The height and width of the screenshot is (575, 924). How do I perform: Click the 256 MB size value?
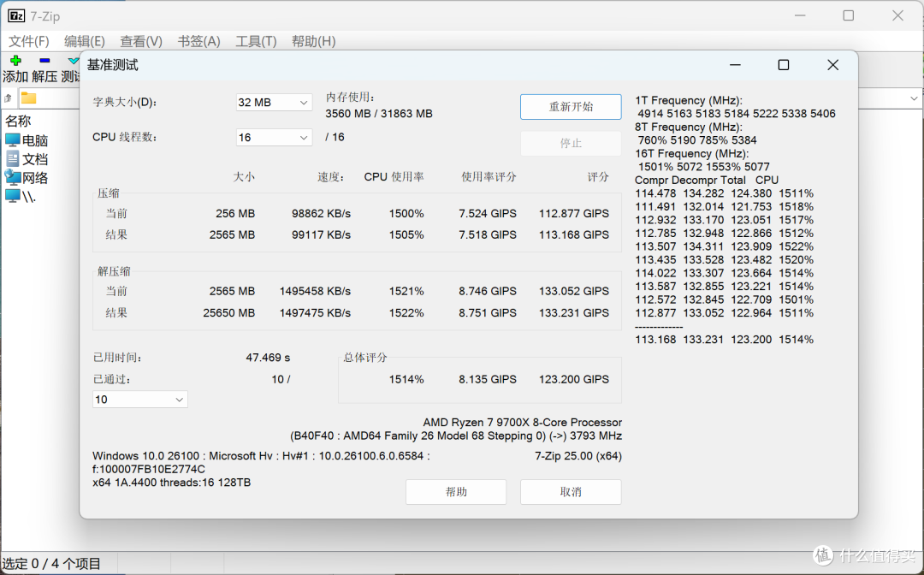pos(235,213)
